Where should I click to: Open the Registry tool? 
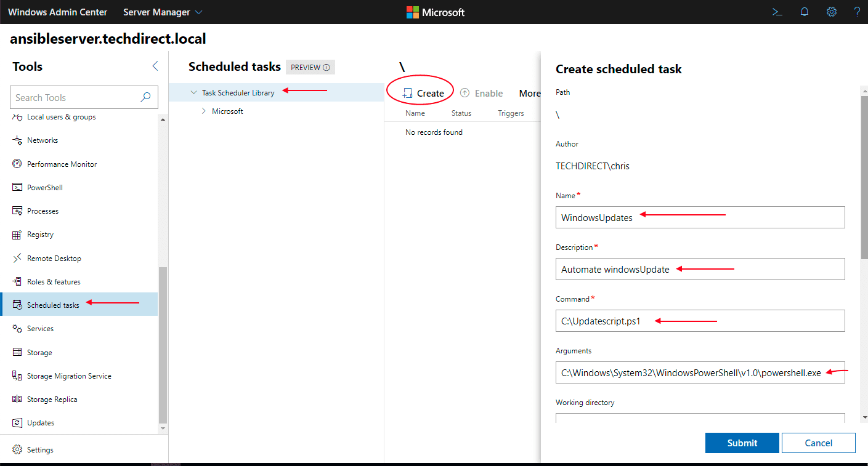pos(40,235)
